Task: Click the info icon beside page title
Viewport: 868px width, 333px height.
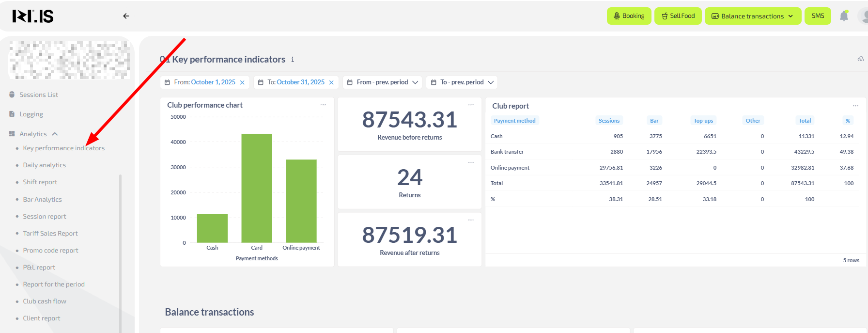Action: click(x=293, y=60)
